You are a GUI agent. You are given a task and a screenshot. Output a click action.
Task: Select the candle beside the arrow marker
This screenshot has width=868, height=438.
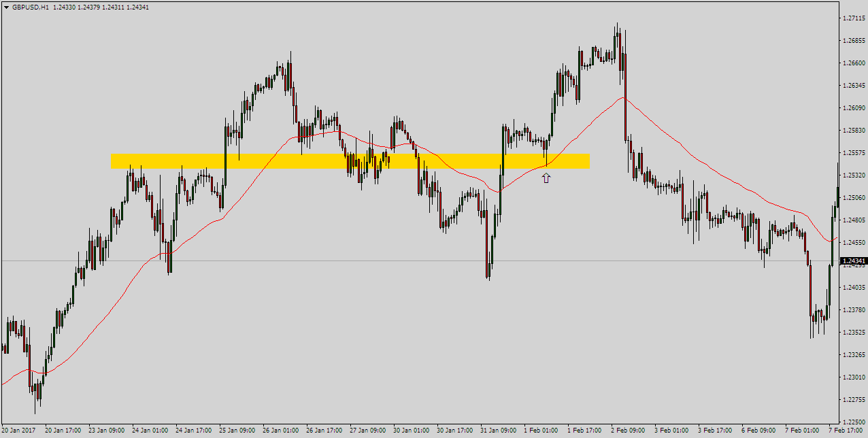pyautogui.click(x=546, y=156)
